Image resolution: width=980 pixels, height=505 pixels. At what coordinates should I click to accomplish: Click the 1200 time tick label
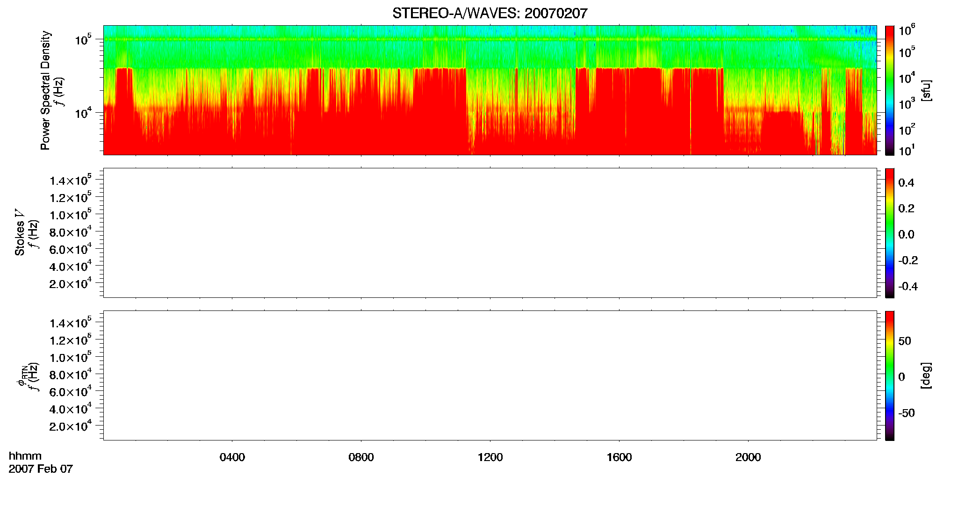pyautogui.click(x=490, y=457)
